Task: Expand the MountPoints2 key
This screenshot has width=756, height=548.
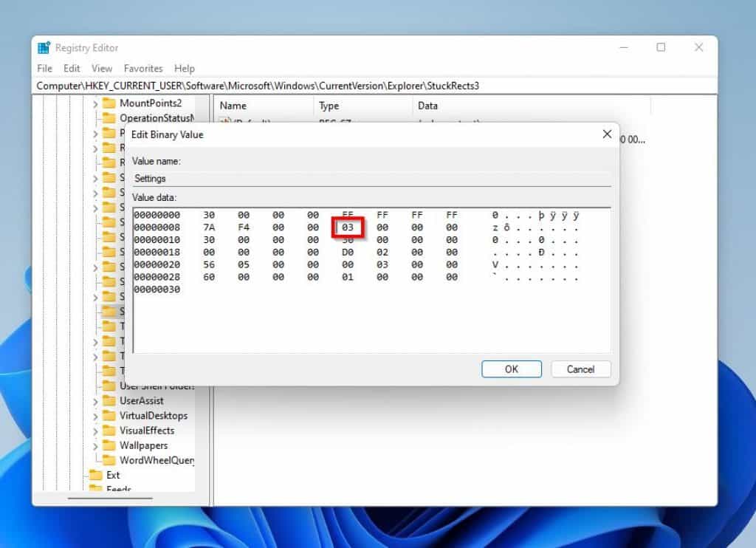Action: tap(95, 103)
